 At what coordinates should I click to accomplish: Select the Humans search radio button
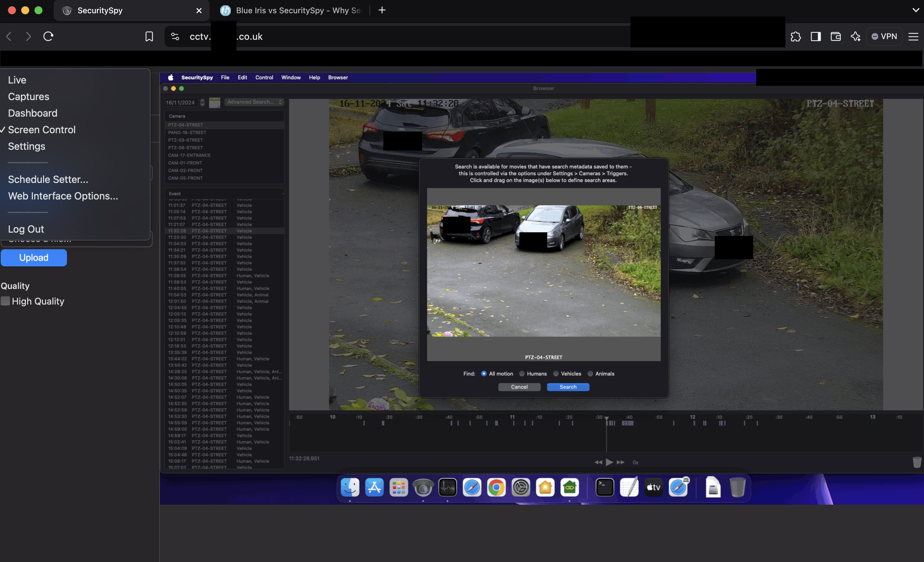[522, 373]
